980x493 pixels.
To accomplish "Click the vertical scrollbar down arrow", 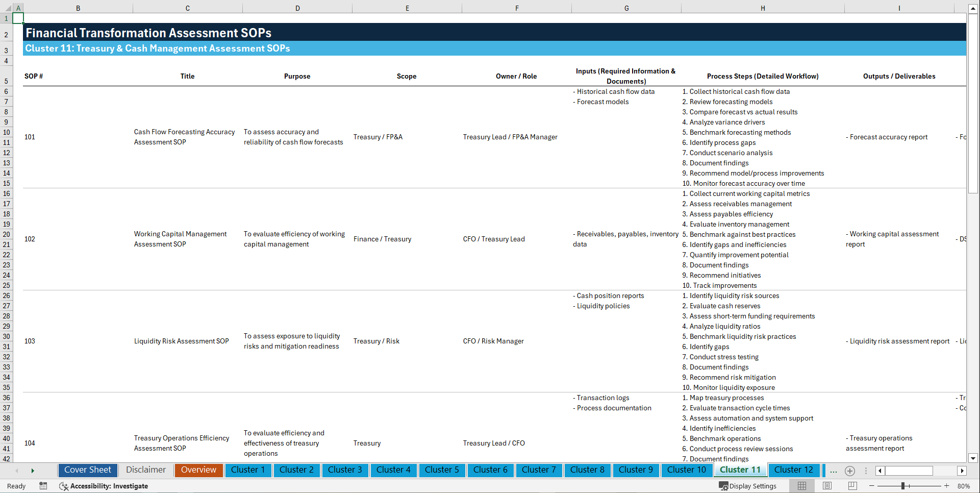I will [973, 458].
